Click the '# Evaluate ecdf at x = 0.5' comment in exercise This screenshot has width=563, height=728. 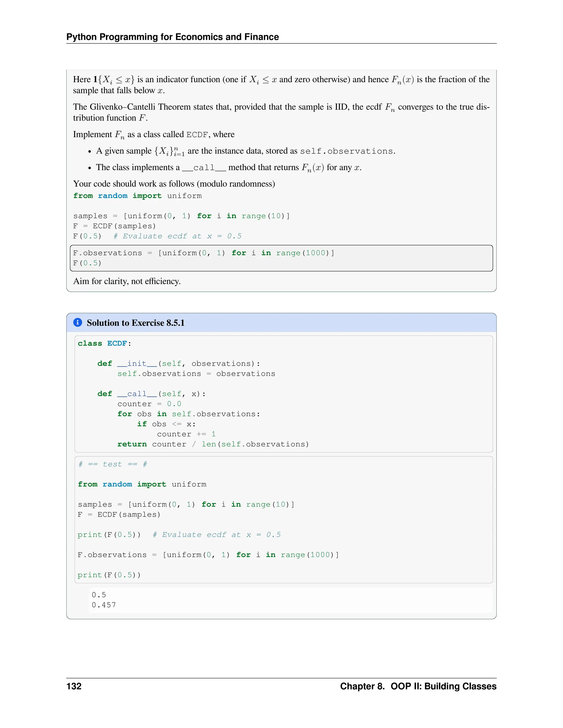(177, 236)
